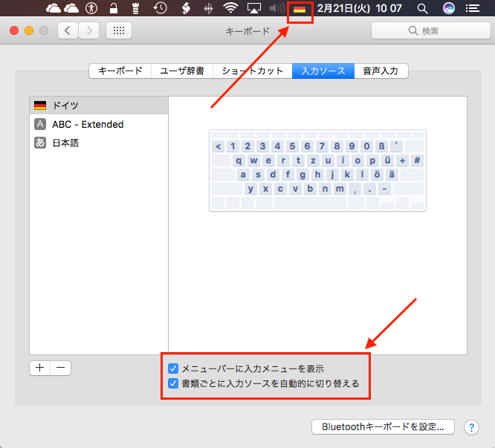This screenshot has width=495, height=448.
Task: Click the German flag icon beside ドイツ
Action: 40,105
